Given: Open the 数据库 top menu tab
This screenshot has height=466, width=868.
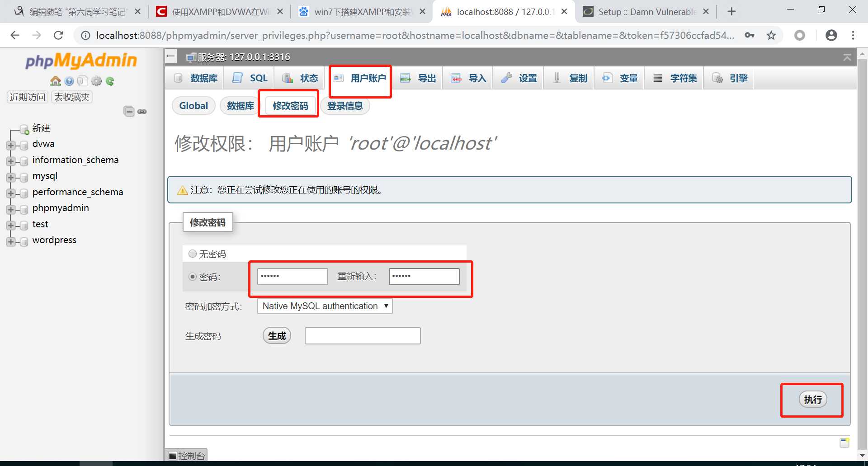Looking at the screenshot, I should pos(196,78).
